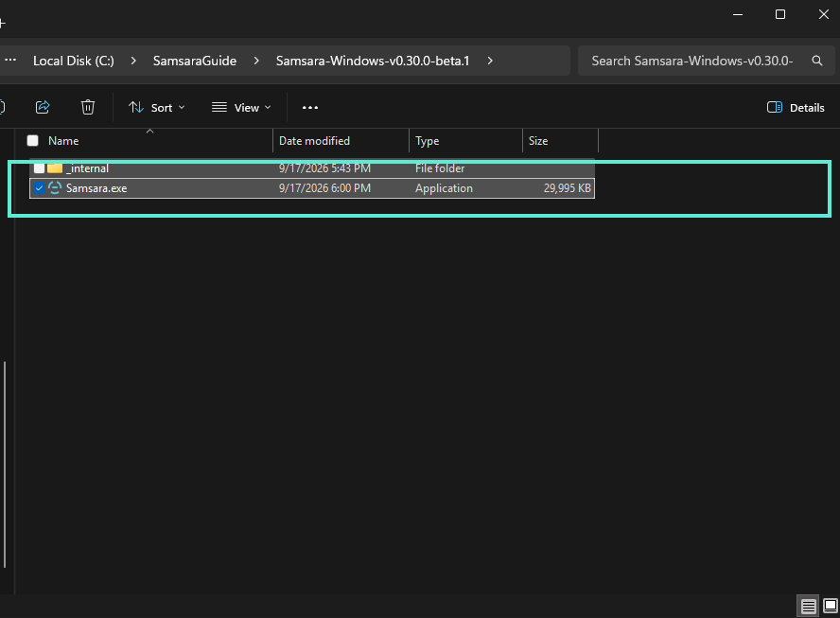The width and height of the screenshot is (840, 618).
Task: Navigate to SamsaraGuide breadcrumb
Action: point(195,61)
